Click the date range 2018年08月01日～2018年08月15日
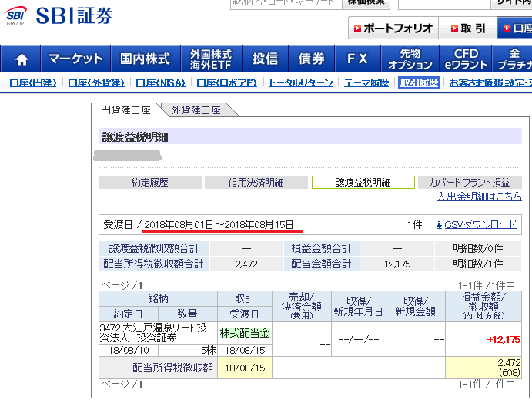The width and height of the screenshot is (532, 400). (x=219, y=224)
